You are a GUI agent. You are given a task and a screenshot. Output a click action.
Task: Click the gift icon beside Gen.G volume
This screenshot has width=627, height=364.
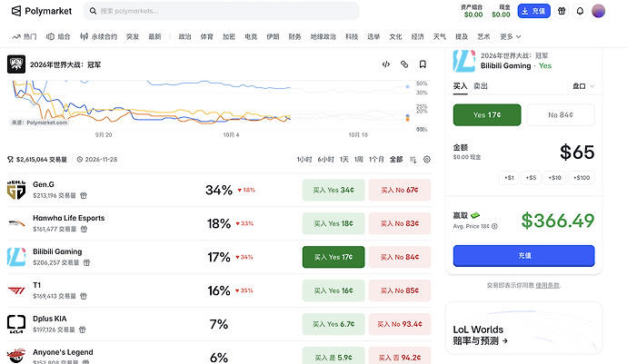pos(84,195)
